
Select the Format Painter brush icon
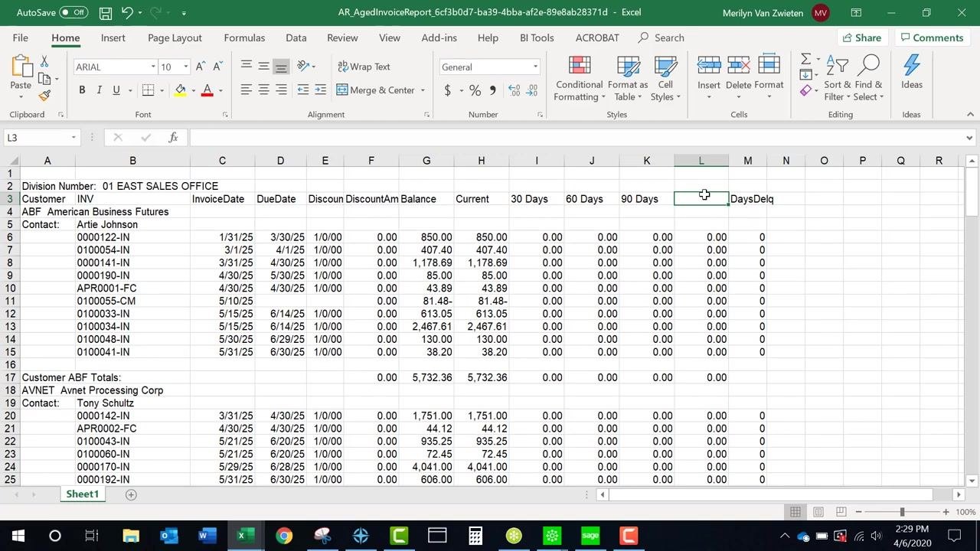(44, 96)
